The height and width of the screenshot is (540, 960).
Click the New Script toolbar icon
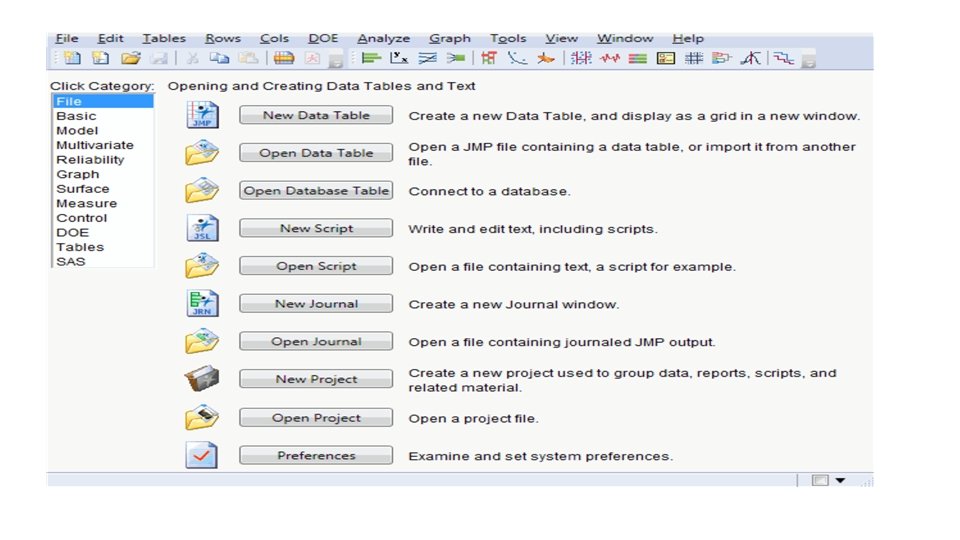[100, 58]
